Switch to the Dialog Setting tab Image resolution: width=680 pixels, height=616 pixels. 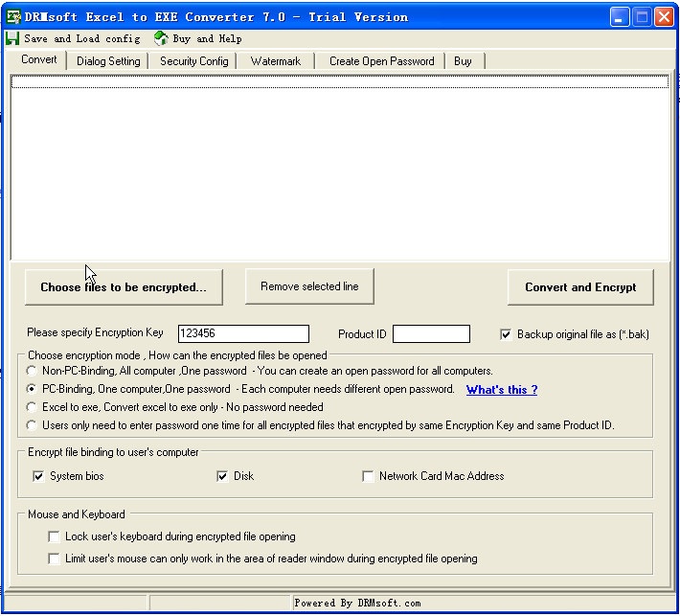108,61
